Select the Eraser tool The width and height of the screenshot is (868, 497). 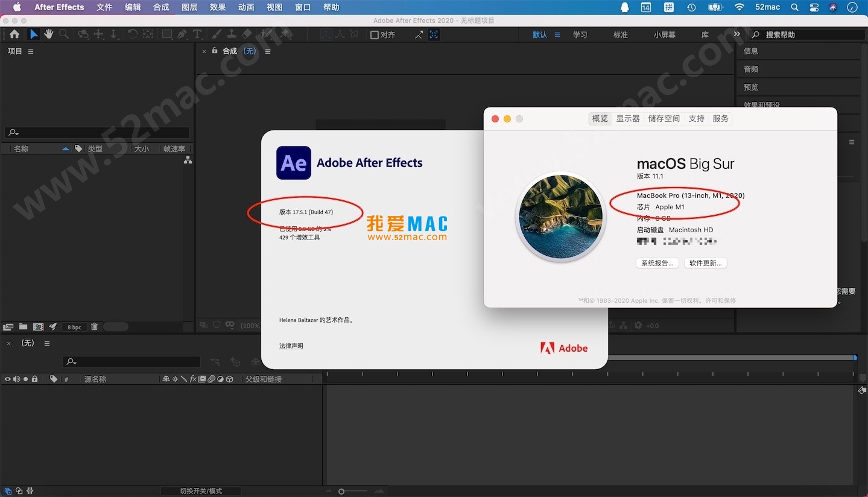[x=247, y=34]
